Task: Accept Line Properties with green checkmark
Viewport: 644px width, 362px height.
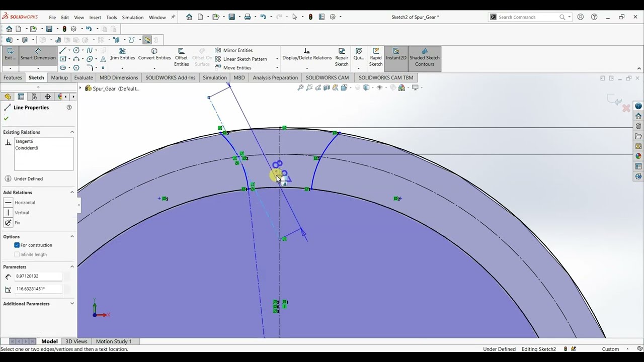Action: coord(6,119)
